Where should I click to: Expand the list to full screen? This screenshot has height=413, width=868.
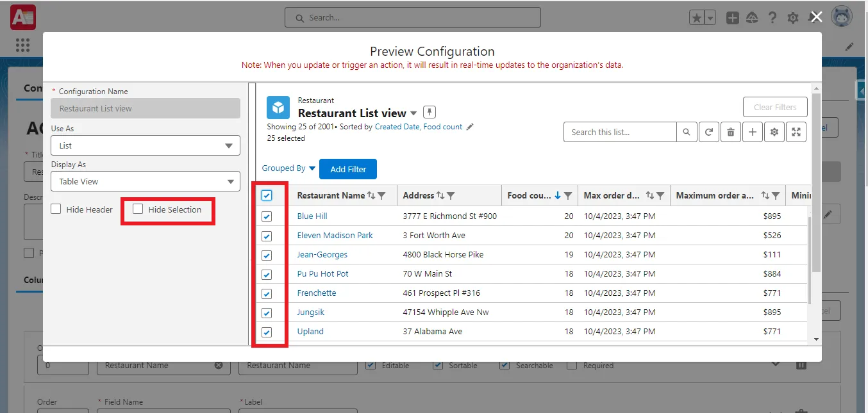(796, 132)
